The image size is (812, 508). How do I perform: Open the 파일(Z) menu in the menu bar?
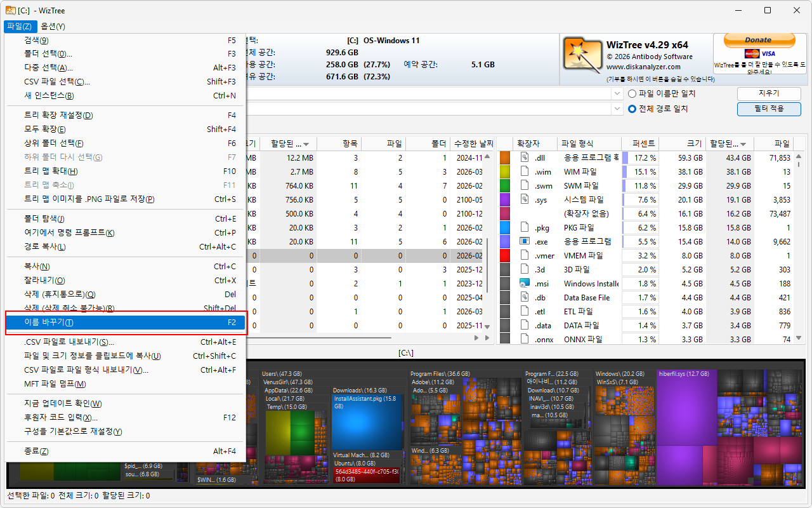(x=20, y=26)
